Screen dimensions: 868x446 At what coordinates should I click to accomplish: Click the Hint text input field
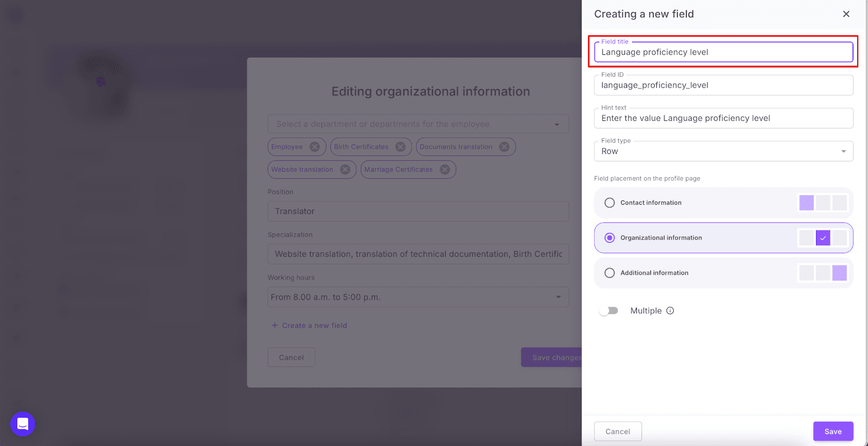tap(723, 119)
